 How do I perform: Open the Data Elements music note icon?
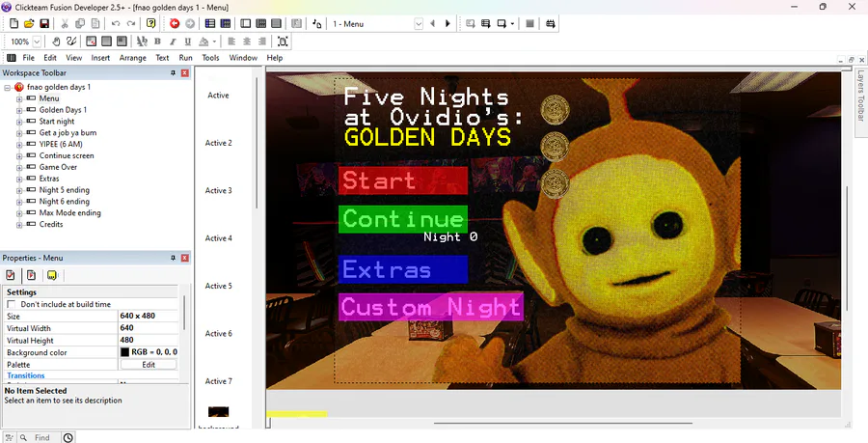coord(316,24)
